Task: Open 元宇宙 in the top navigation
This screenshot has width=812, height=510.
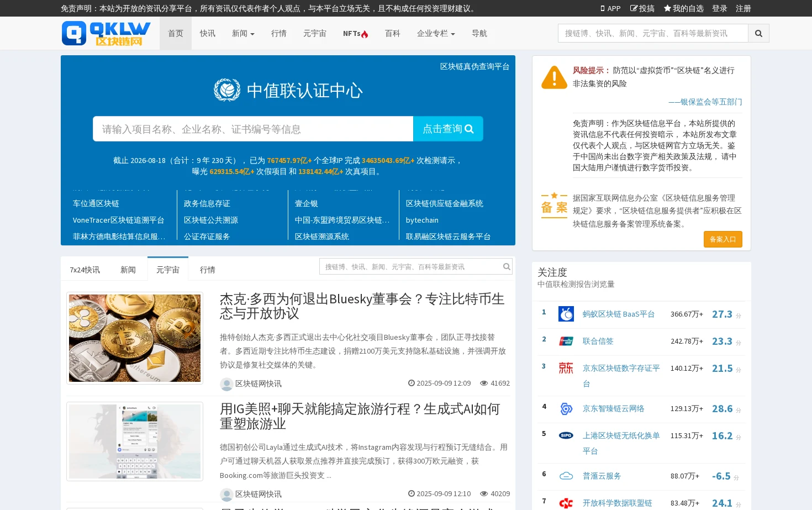Action: pyautogui.click(x=315, y=33)
